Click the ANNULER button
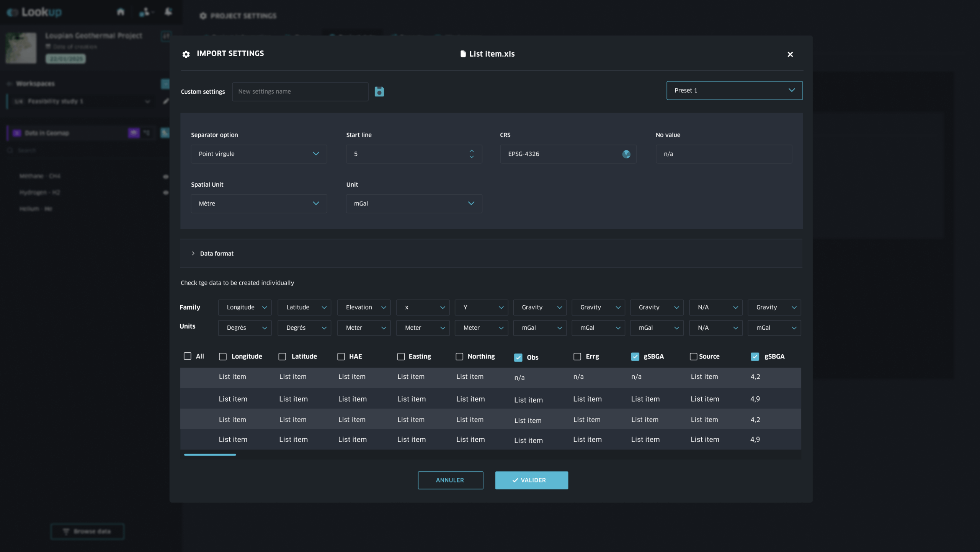Image resolution: width=980 pixels, height=552 pixels. [450, 480]
